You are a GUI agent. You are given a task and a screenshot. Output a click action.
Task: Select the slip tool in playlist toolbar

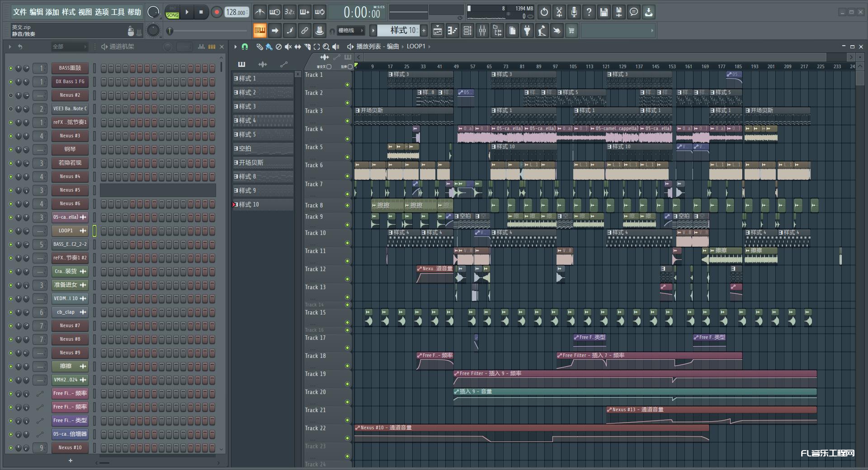tap(297, 47)
